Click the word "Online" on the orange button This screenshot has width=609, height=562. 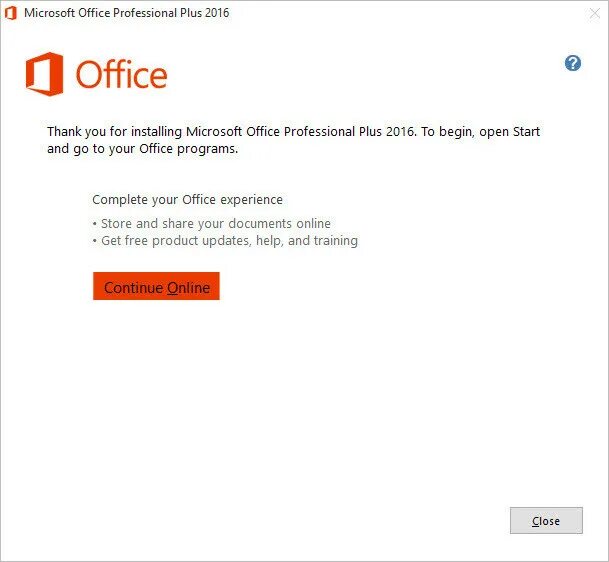[x=189, y=288]
